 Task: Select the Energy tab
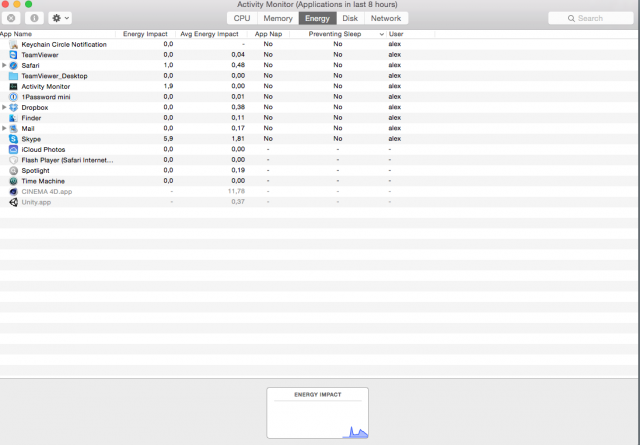(x=317, y=18)
